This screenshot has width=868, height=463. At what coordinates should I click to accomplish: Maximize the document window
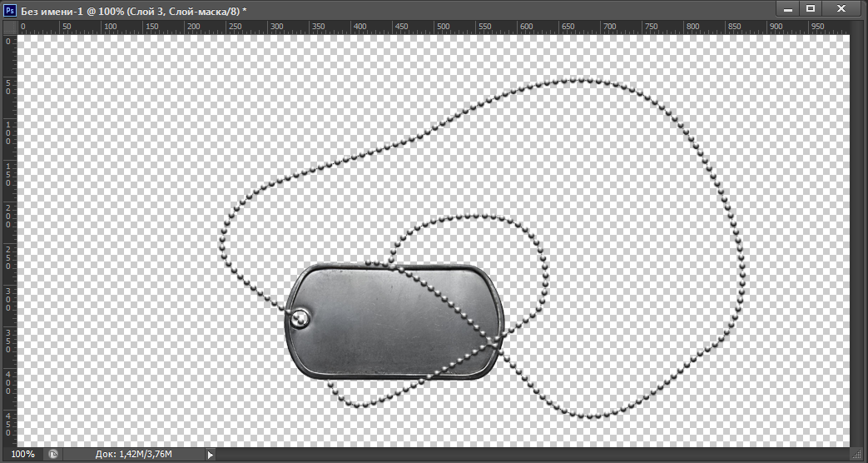coord(811,8)
